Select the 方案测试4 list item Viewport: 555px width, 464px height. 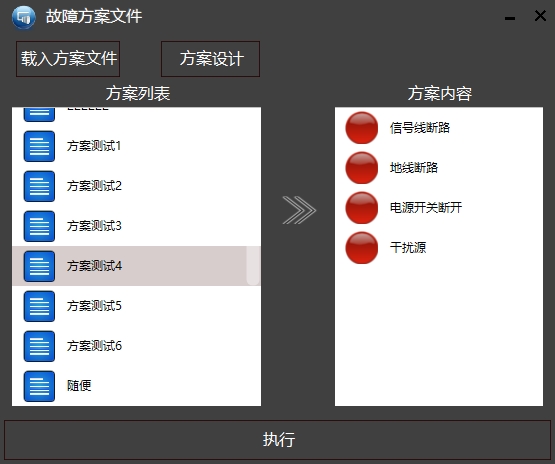(136, 266)
